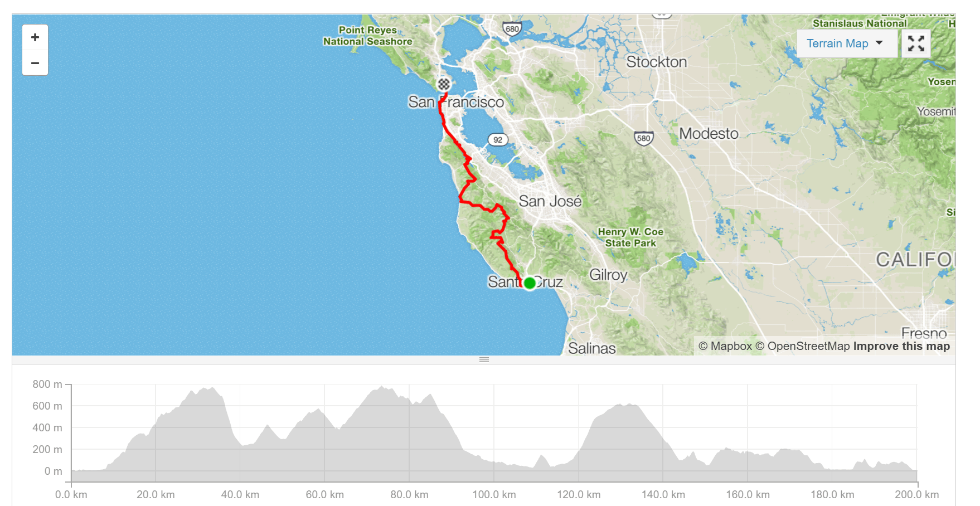Click the Interstate 680 shield icon
This screenshot has width=980, height=506.
(x=512, y=29)
